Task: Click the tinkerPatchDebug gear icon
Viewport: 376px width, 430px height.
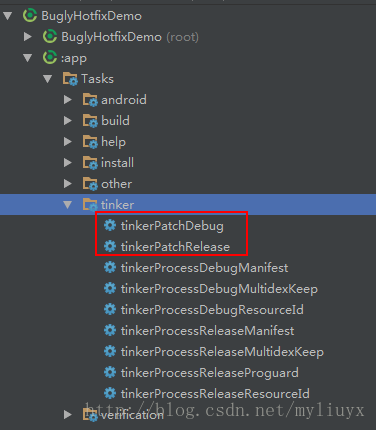Action: tap(110, 226)
